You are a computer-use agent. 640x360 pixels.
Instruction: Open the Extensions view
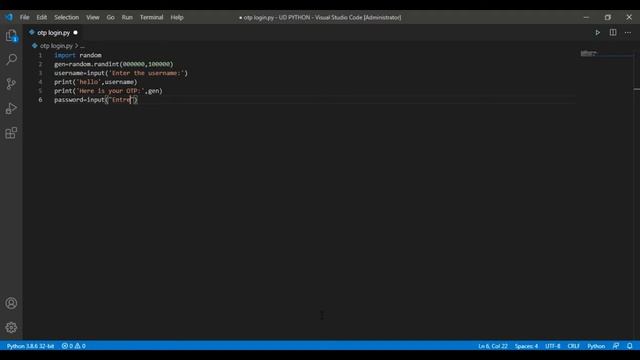pos(11,133)
